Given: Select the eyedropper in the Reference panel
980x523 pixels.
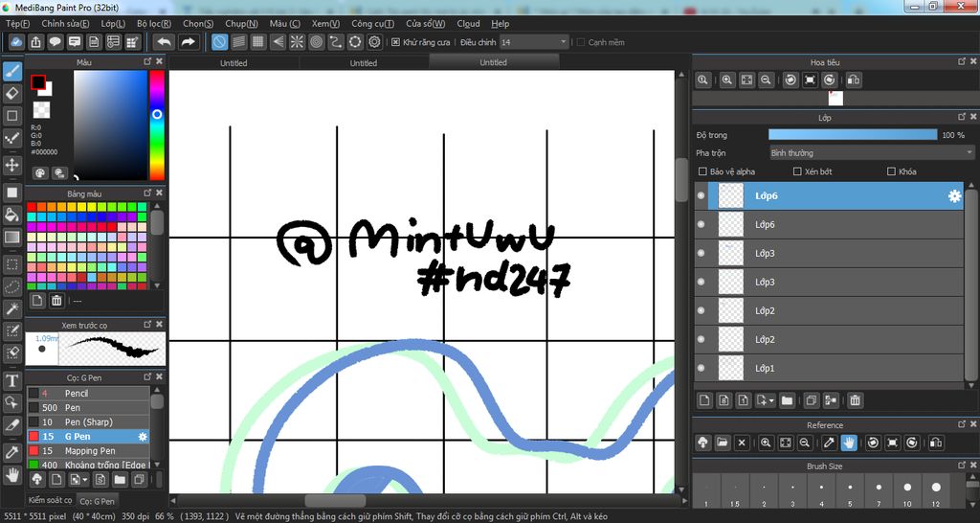Looking at the screenshot, I should tap(830, 443).
